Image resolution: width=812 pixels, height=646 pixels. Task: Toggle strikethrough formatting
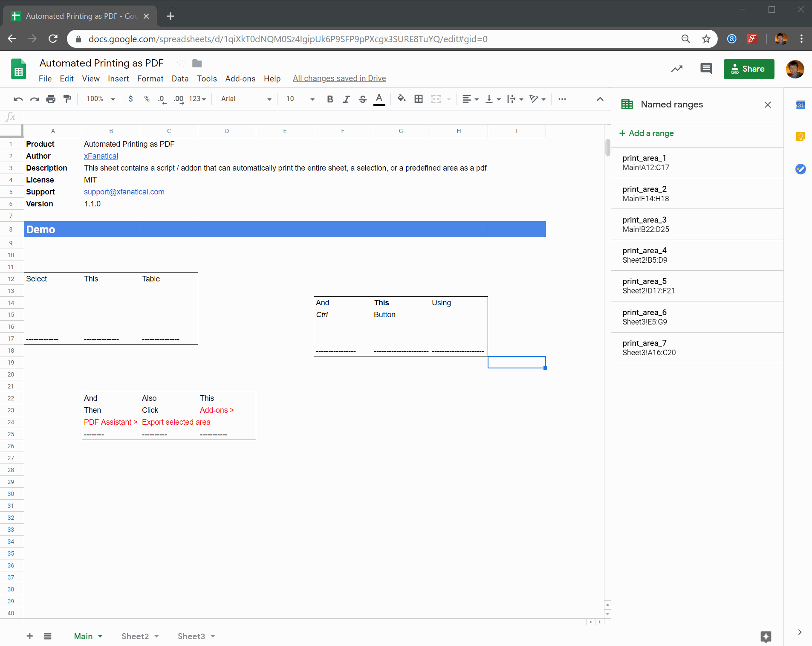click(x=362, y=99)
